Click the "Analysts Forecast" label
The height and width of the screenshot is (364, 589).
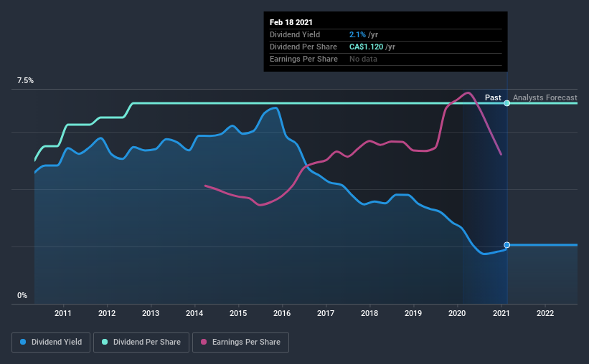point(545,97)
